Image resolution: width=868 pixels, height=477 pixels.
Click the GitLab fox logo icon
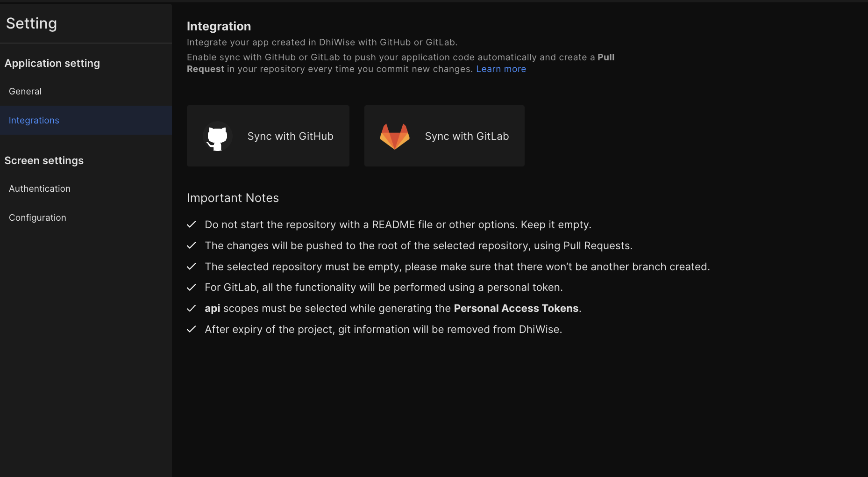(395, 137)
